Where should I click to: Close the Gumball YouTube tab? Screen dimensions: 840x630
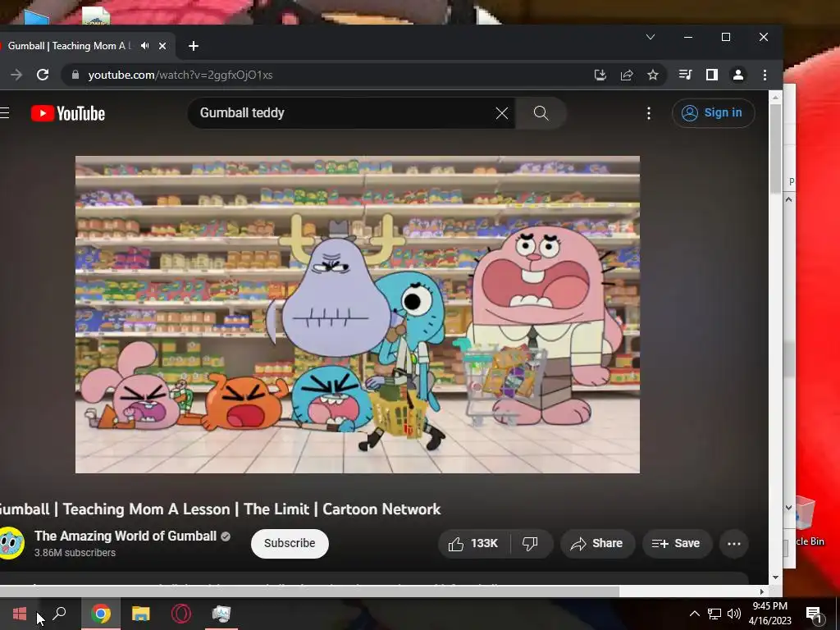click(x=162, y=46)
